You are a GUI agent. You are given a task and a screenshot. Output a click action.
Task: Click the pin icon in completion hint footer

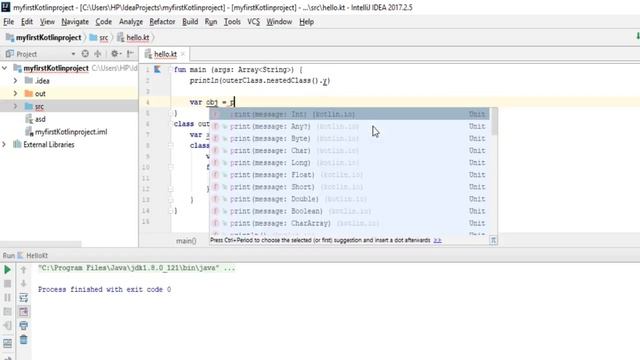click(493, 240)
